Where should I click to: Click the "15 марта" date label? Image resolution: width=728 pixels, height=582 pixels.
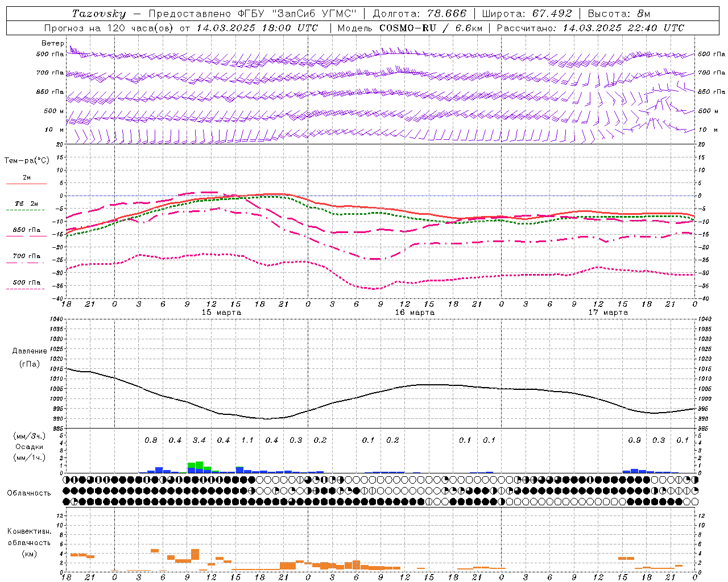pyautogui.click(x=221, y=313)
